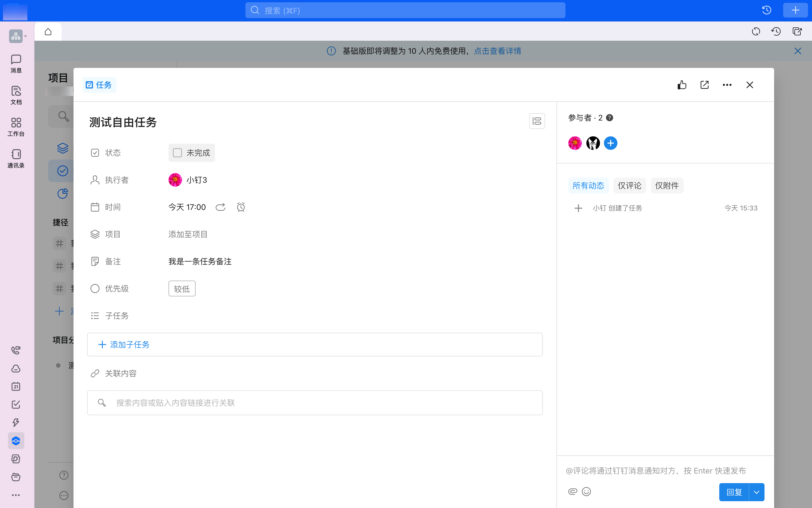This screenshot has height=508, width=812.
Task: Open the emoji picker in comment box
Action: [x=586, y=492]
